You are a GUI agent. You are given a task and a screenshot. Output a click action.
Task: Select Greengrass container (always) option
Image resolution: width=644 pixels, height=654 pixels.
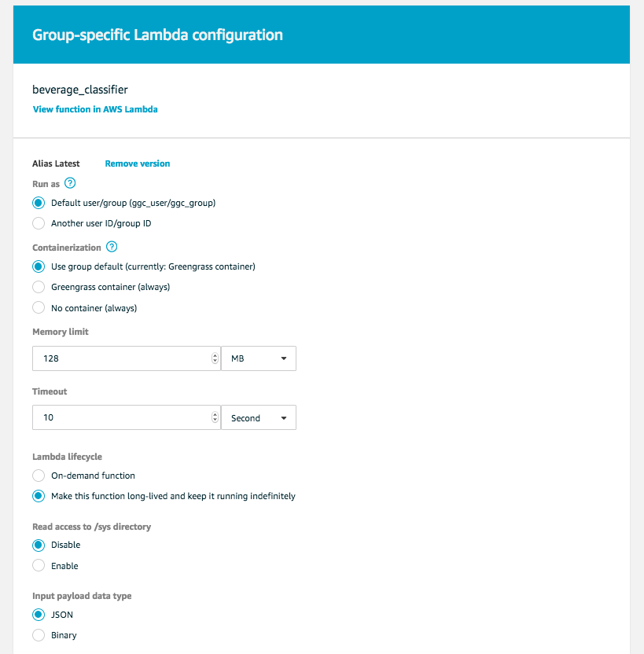tap(39, 287)
